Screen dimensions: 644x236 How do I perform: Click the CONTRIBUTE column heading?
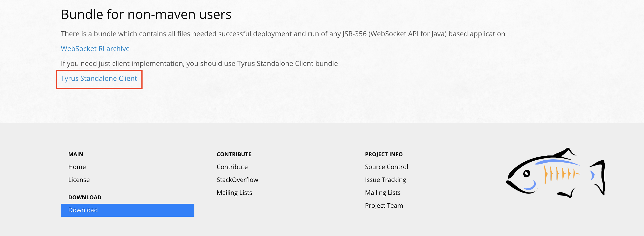(234, 154)
